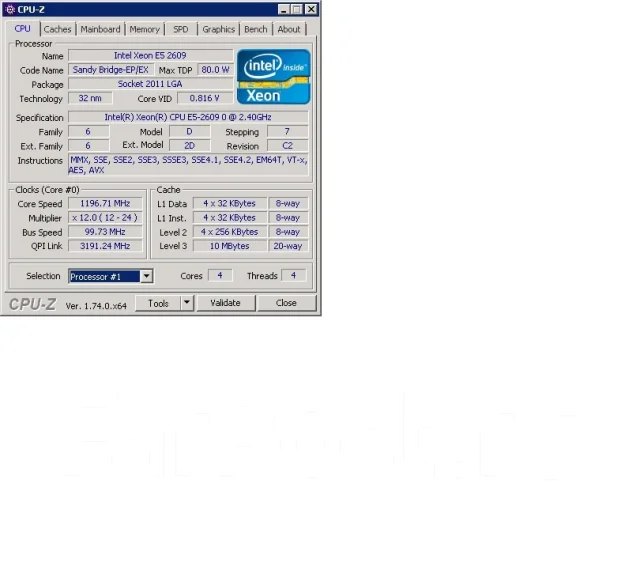Click the QPI Link value 3191.24 MHz

[105, 246]
